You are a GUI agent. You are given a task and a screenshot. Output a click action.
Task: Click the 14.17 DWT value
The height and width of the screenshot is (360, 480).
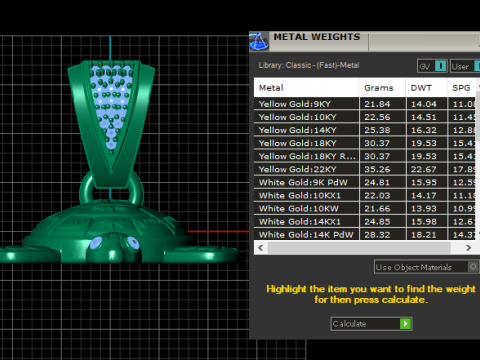tap(424, 195)
